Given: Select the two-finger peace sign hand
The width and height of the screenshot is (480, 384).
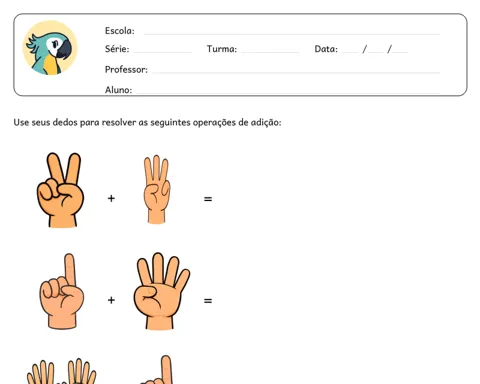Looking at the screenshot, I should coord(60,190).
